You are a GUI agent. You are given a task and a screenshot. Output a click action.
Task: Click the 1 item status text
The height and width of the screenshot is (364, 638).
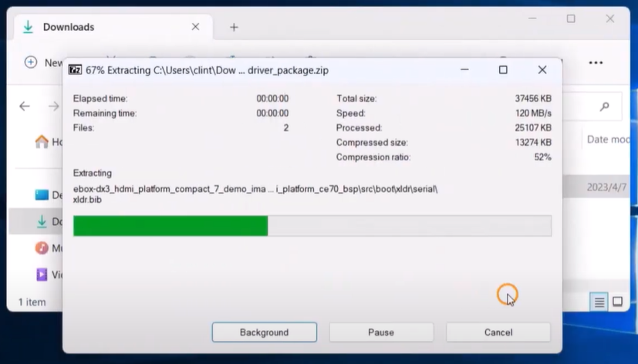(x=32, y=302)
